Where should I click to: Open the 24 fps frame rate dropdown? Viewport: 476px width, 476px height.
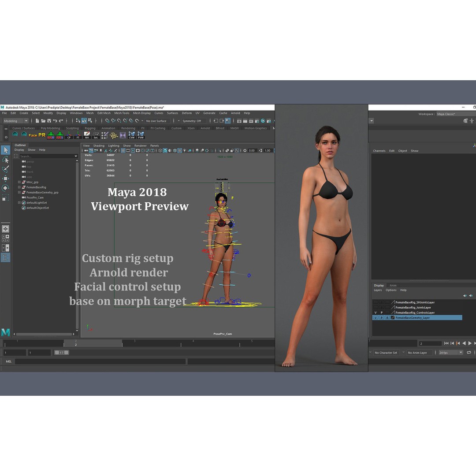[x=450, y=353]
